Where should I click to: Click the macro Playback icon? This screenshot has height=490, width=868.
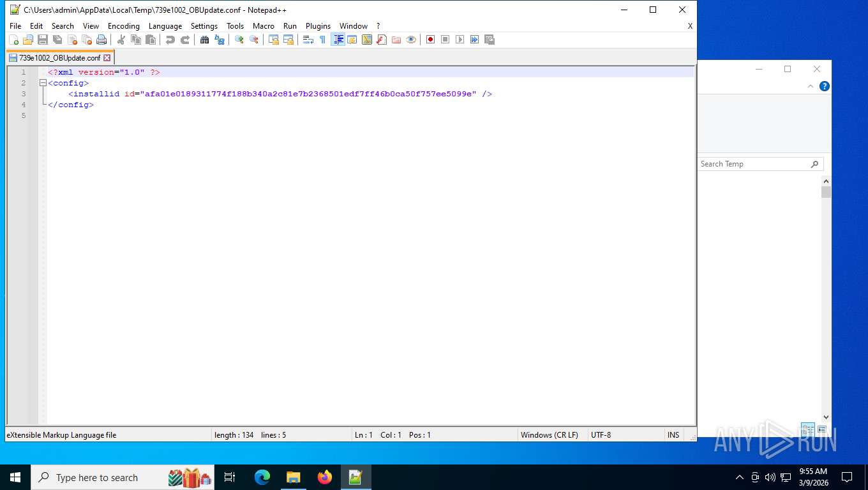tap(460, 40)
